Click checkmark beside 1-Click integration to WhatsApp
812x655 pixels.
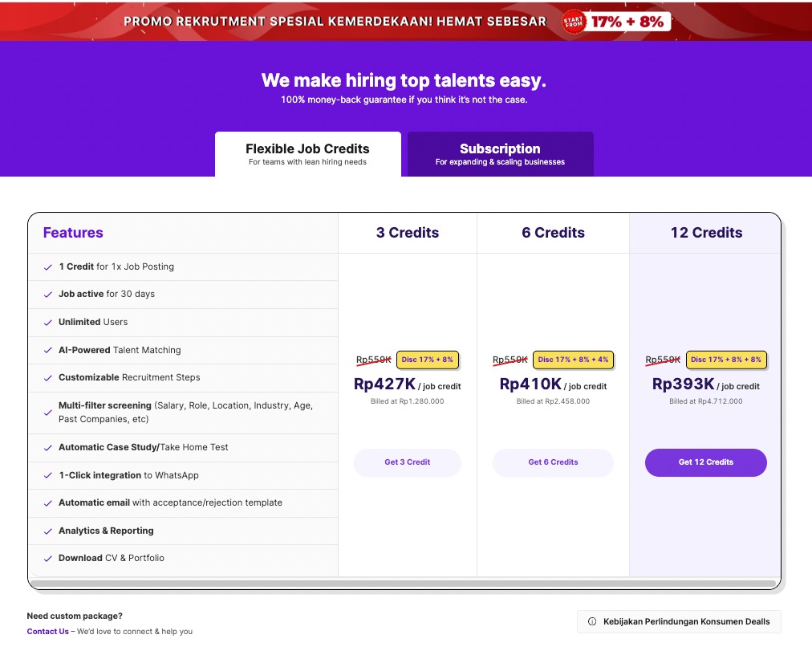click(48, 475)
